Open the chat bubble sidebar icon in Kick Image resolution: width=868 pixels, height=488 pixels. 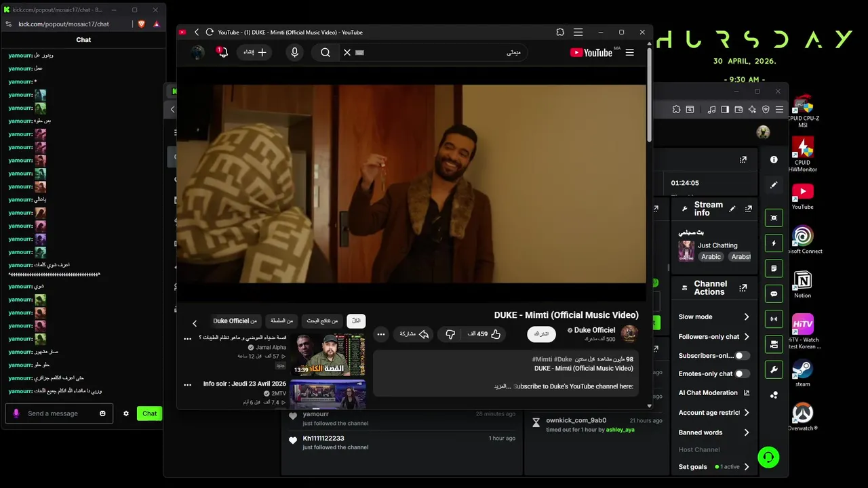[x=774, y=293]
